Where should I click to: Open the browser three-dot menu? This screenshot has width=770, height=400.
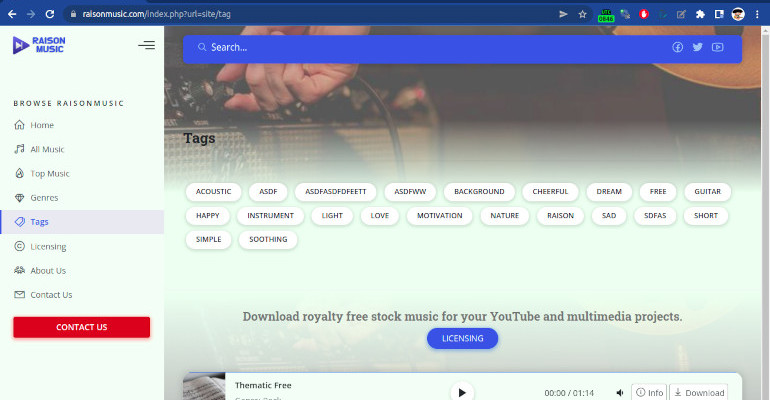point(757,14)
